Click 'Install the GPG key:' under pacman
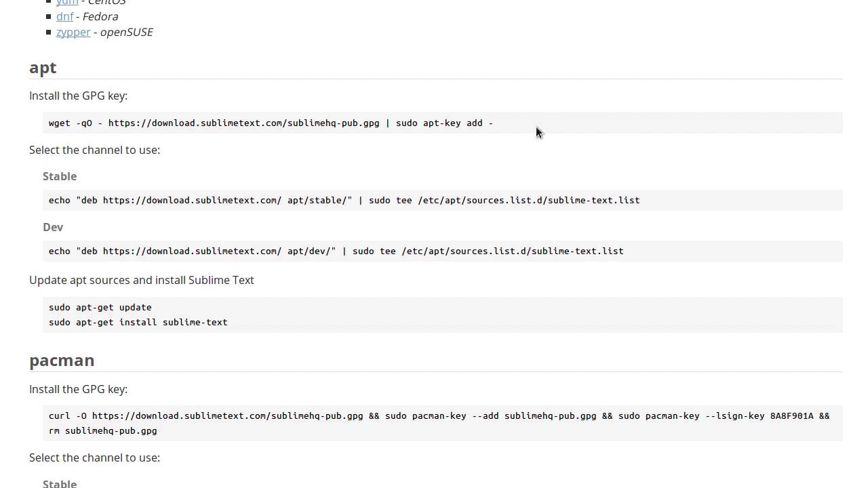Image resolution: width=868 pixels, height=488 pixels. point(78,390)
